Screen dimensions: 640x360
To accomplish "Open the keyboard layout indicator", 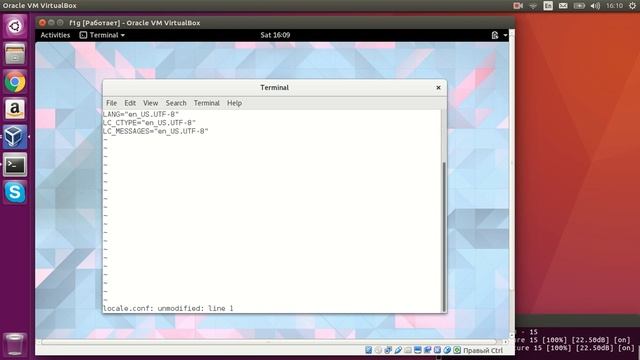I will 548,6.
